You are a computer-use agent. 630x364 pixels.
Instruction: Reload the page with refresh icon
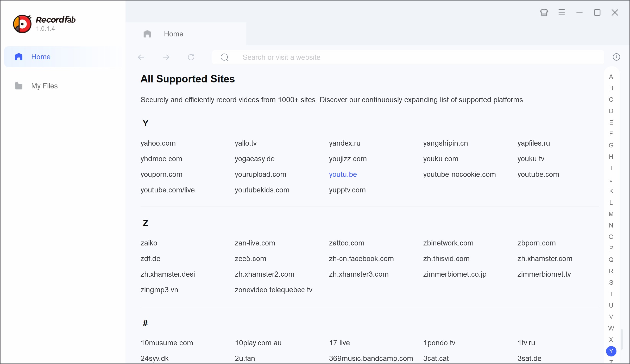tap(191, 57)
